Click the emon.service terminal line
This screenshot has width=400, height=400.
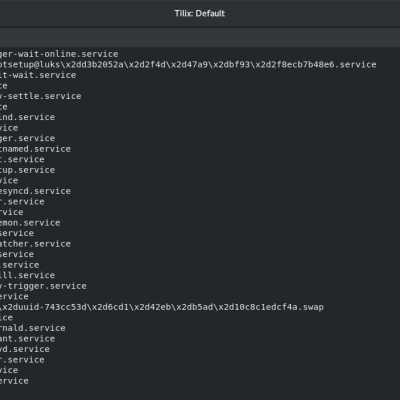tap(30, 223)
